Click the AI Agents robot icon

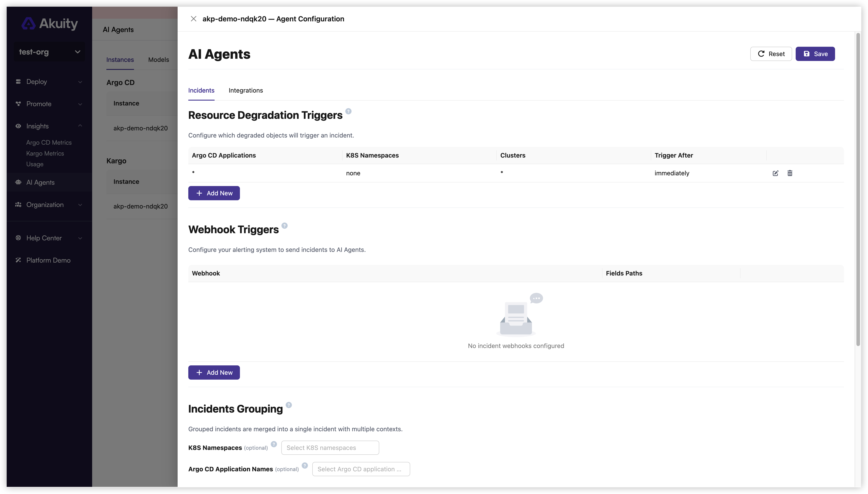coord(18,182)
